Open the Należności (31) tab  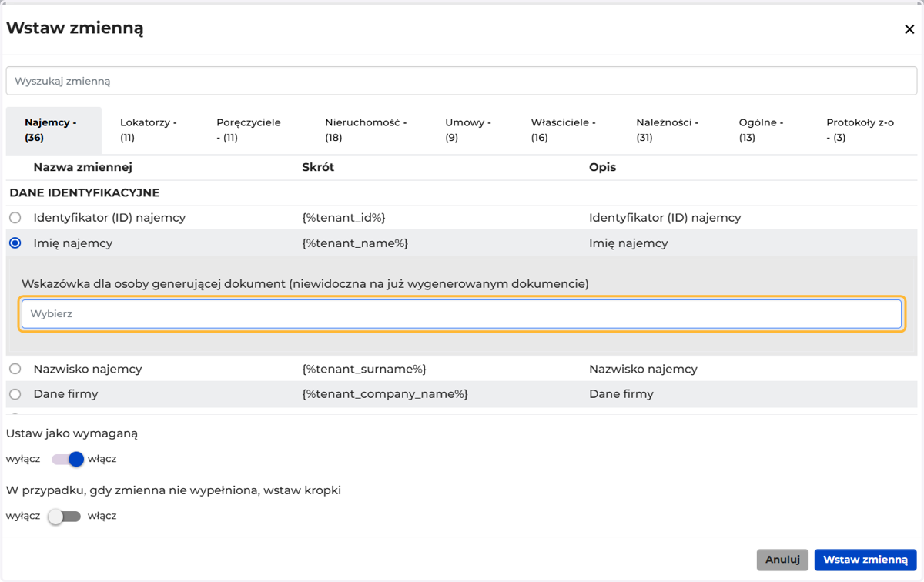pos(668,130)
